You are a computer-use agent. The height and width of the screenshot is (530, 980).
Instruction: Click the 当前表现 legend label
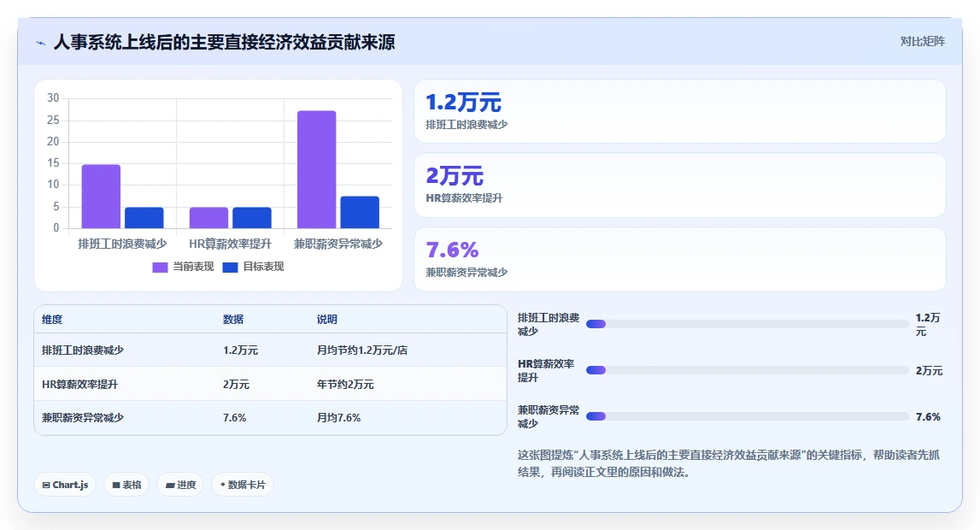(x=193, y=267)
